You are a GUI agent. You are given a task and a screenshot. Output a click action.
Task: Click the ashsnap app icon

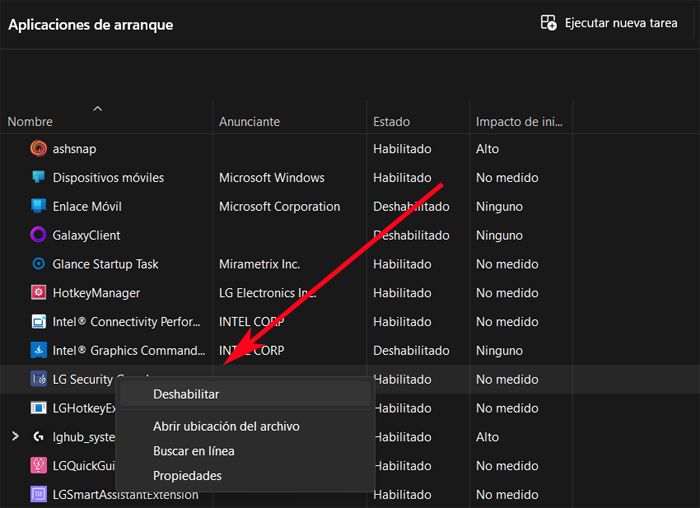[38, 148]
